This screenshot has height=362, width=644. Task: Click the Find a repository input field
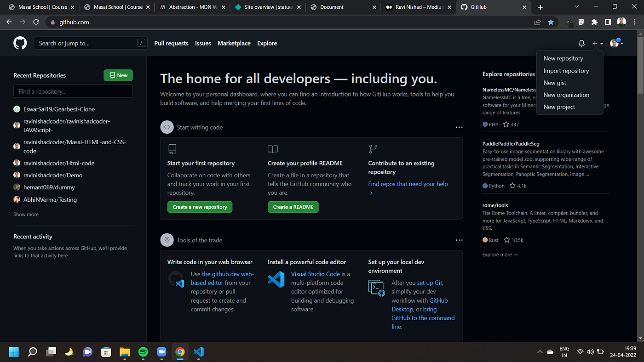[x=73, y=91]
